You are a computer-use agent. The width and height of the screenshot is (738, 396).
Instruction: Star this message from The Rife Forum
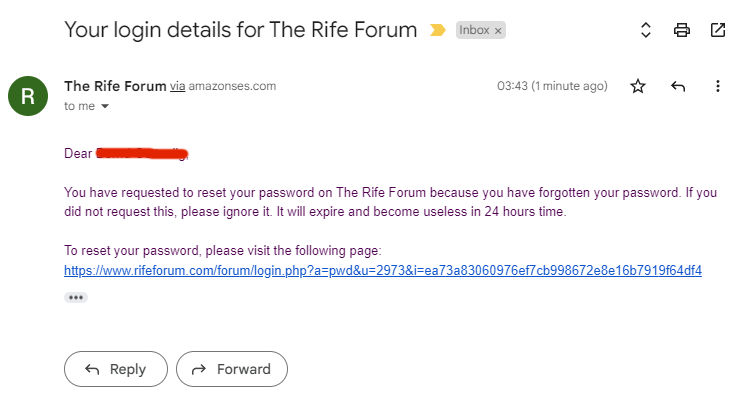tap(638, 86)
